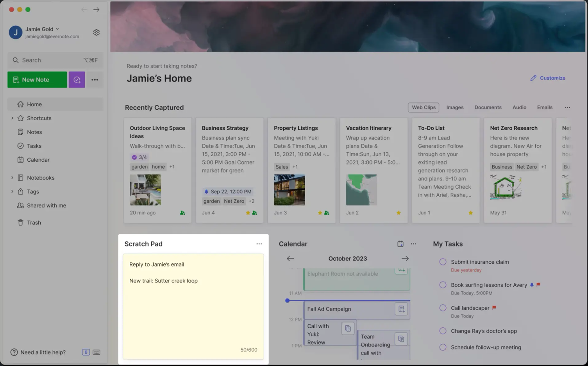Go to next month in Calendar
Screen dimensions: 588x366
pyautogui.click(x=405, y=259)
